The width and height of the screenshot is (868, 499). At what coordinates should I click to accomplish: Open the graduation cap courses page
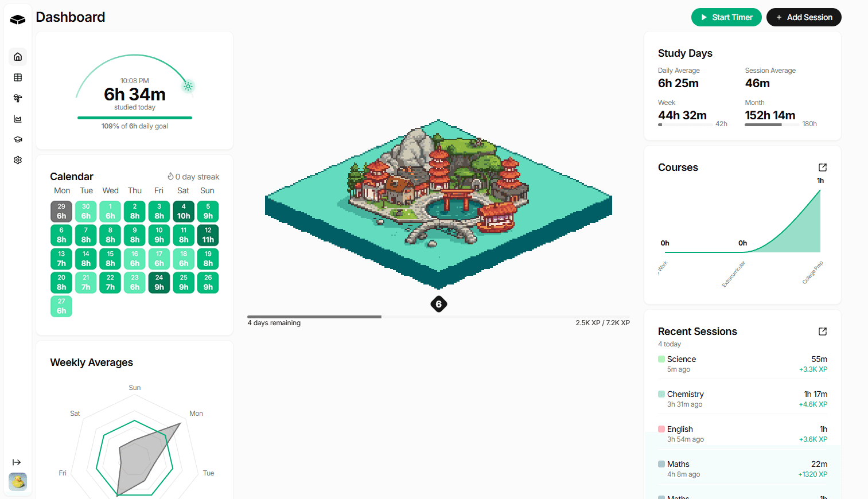tap(18, 139)
